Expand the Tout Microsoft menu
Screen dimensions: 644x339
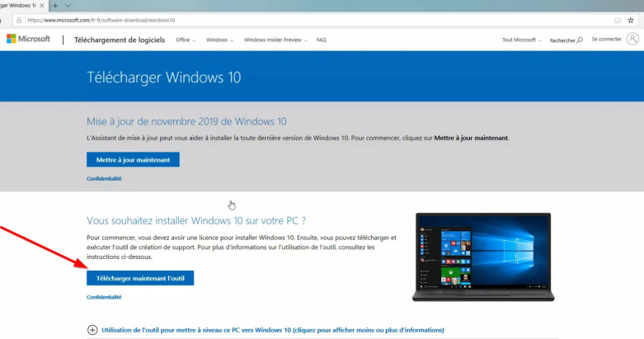(522, 40)
